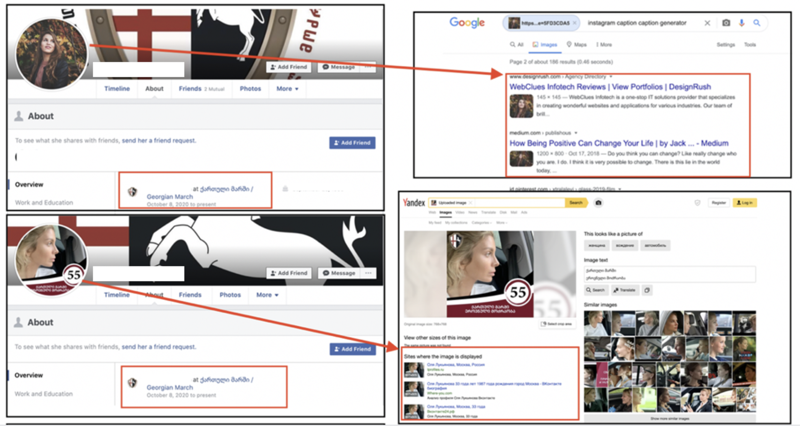Open Google Tools option

coord(750,45)
